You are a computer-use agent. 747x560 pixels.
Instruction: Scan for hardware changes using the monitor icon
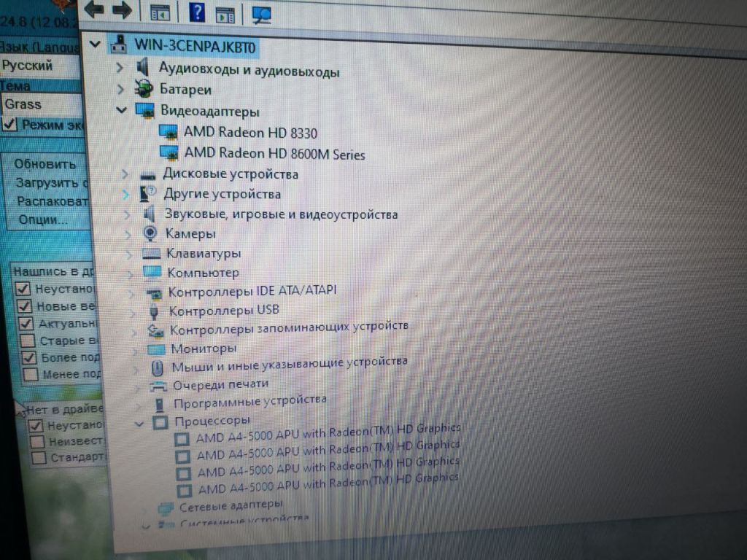(262, 15)
